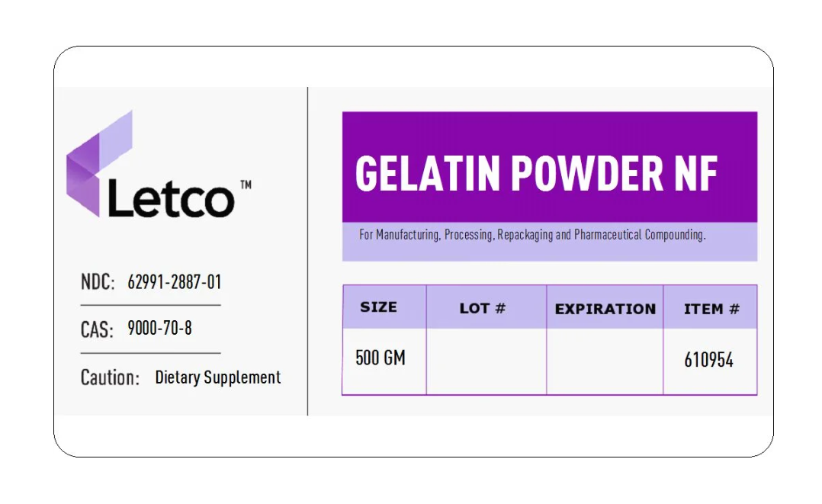The width and height of the screenshot is (822, 504).
Task: Click the EXPIRATION column header
Action: (x=605, y=309)
